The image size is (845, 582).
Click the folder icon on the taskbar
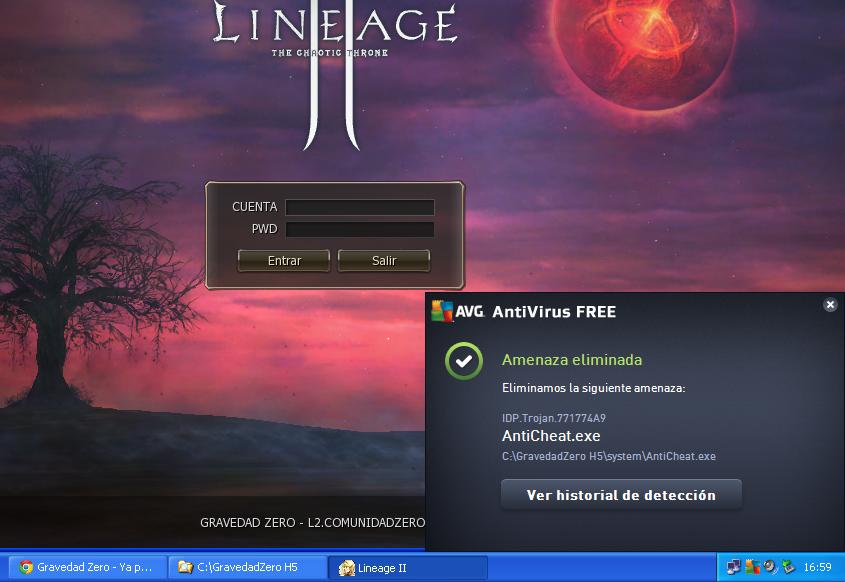[185, 567]
